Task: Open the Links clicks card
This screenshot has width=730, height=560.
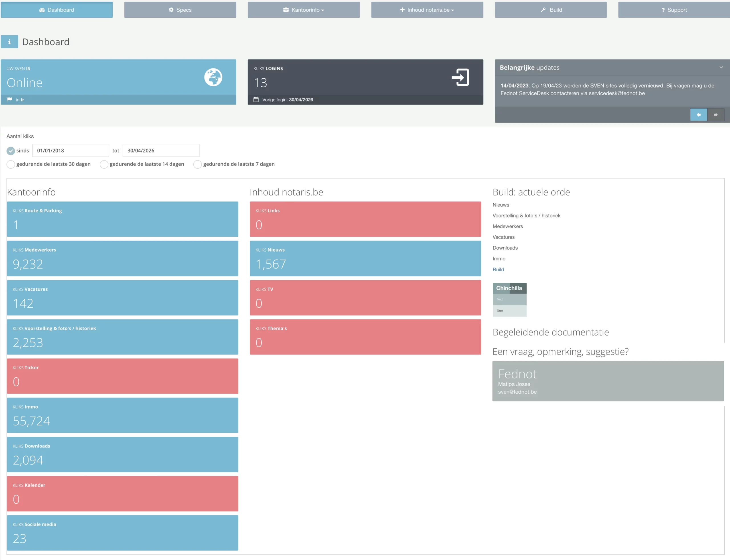Action: click(366, 219)
